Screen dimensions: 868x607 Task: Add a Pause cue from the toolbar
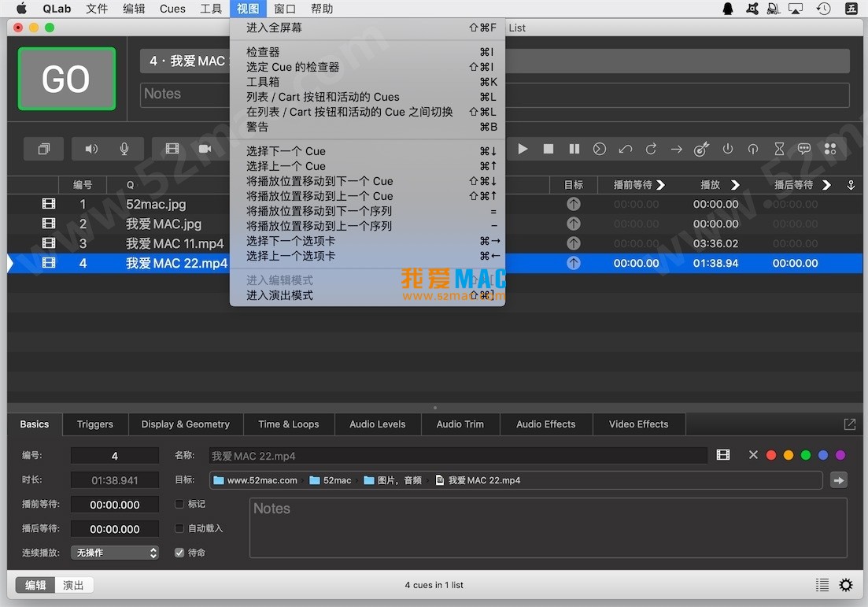click(x=574, y=149)
